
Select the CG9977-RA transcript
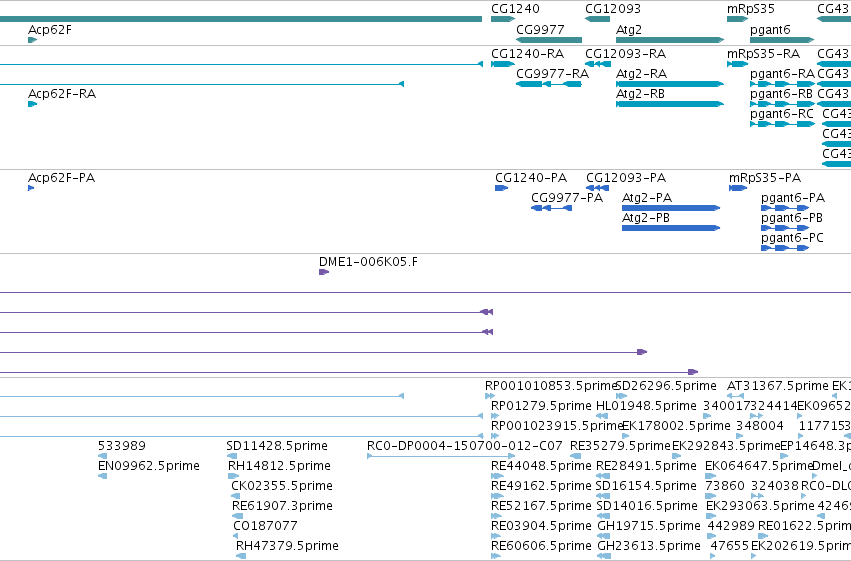tap(549, 84)
